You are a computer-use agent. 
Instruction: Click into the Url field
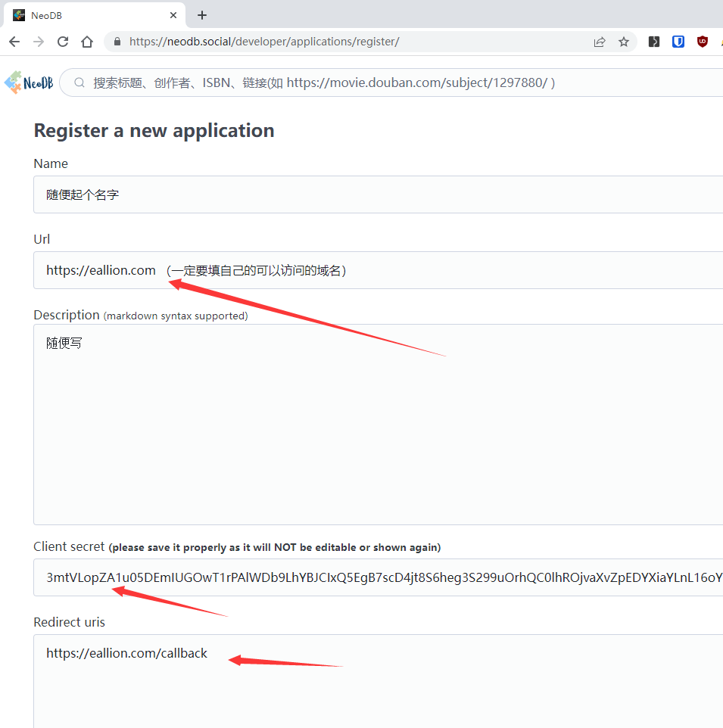[x=378, y=270]
